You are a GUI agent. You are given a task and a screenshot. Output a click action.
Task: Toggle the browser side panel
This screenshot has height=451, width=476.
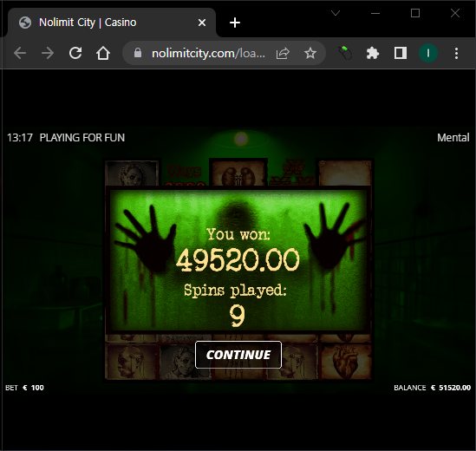click(401, 53)
